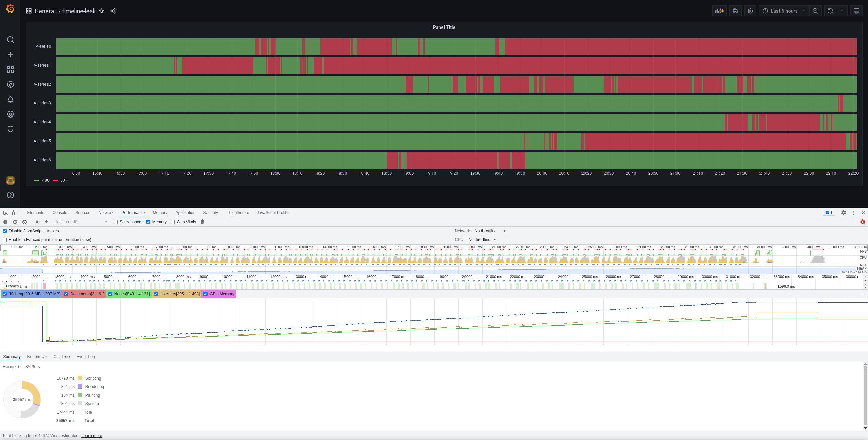Click the GPU Memory legend color swatch
868x440 pixels.
(206, 294)
